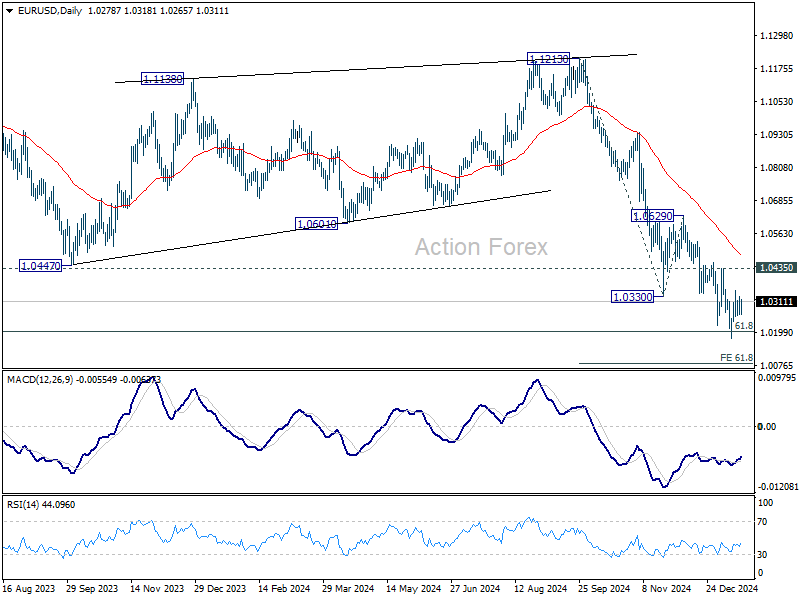Click the RSI(14) 44.0960 indicator label
The image size is (800, 600).
pyautogui.click(x=41, y=505)
